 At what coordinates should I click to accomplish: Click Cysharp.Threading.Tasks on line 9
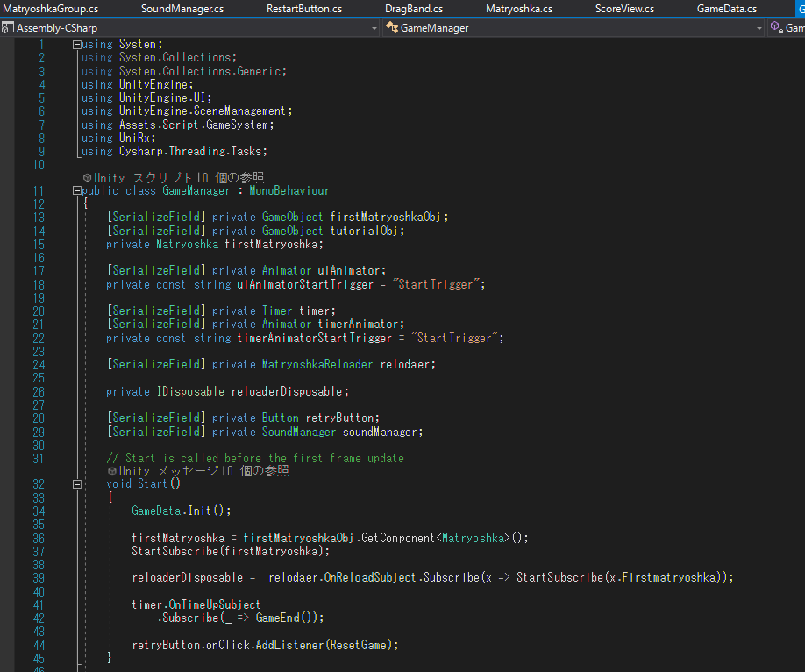190,151
